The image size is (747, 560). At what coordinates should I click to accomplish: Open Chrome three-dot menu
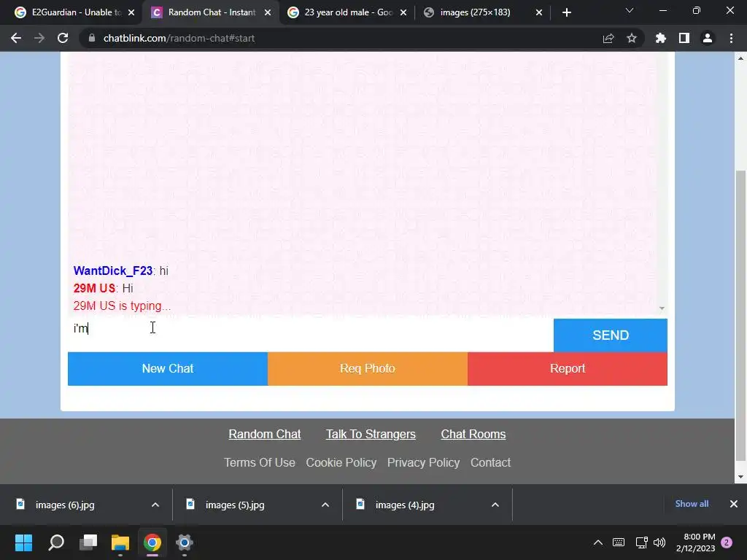(731, 38)
